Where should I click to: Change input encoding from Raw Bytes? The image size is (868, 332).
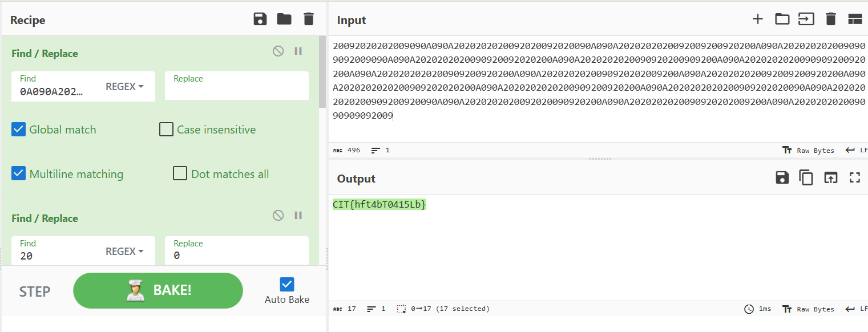(x=808, y=151)
